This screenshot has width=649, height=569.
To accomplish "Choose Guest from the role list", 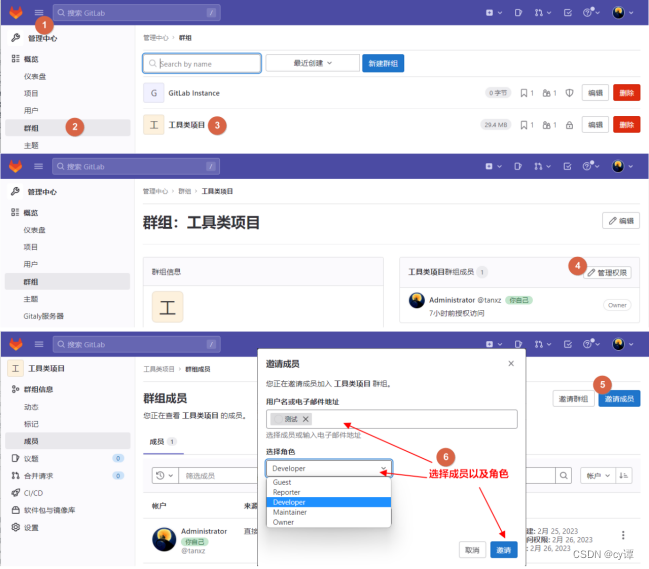I will (x=328, y=482).
